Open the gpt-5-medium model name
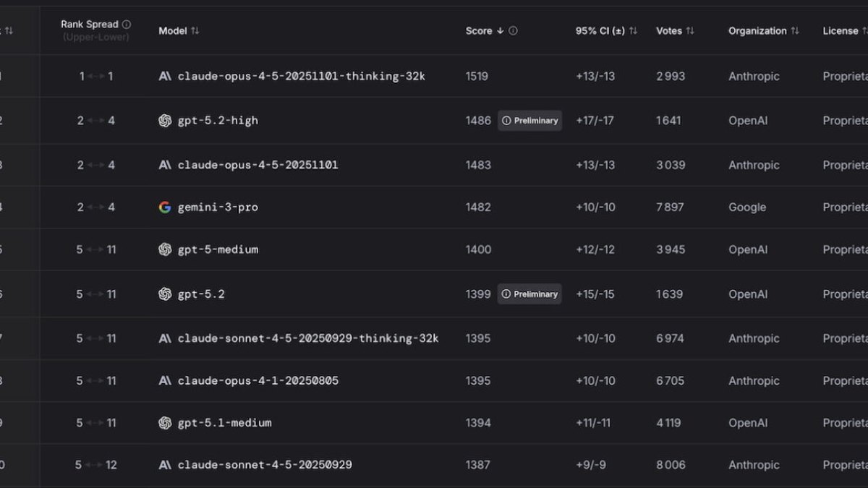 pos(218,249)
